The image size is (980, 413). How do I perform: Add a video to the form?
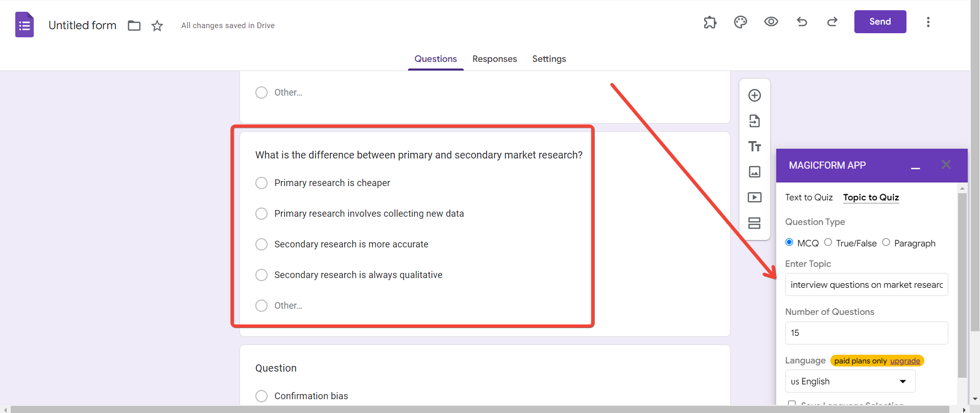[x=754, y=197]
